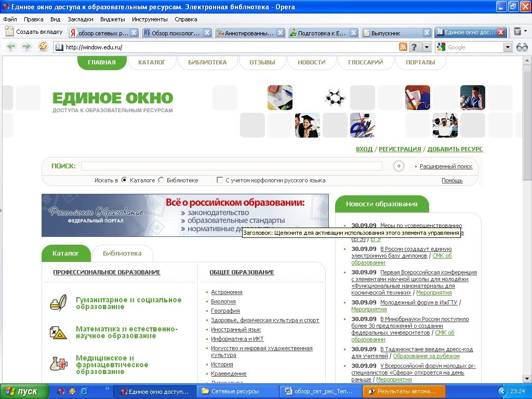Open the Виджеты menu
The image size is (532, 399).
pos(113,19)
